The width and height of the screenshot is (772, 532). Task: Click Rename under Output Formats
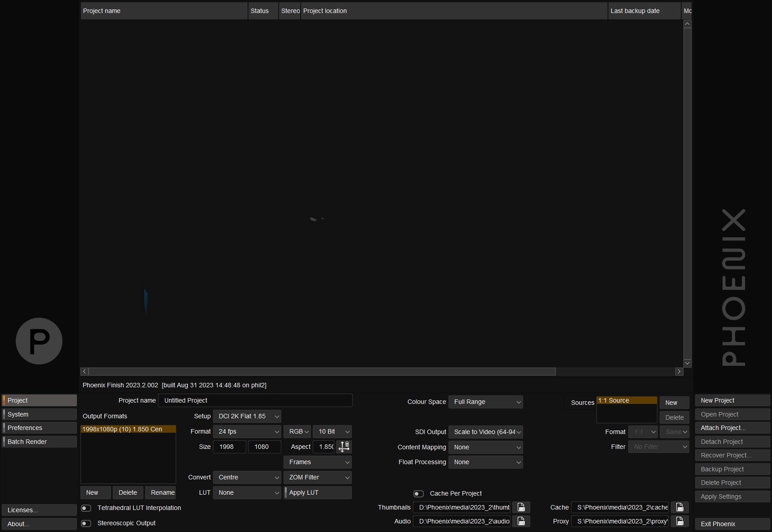click(x=160, y=492)
